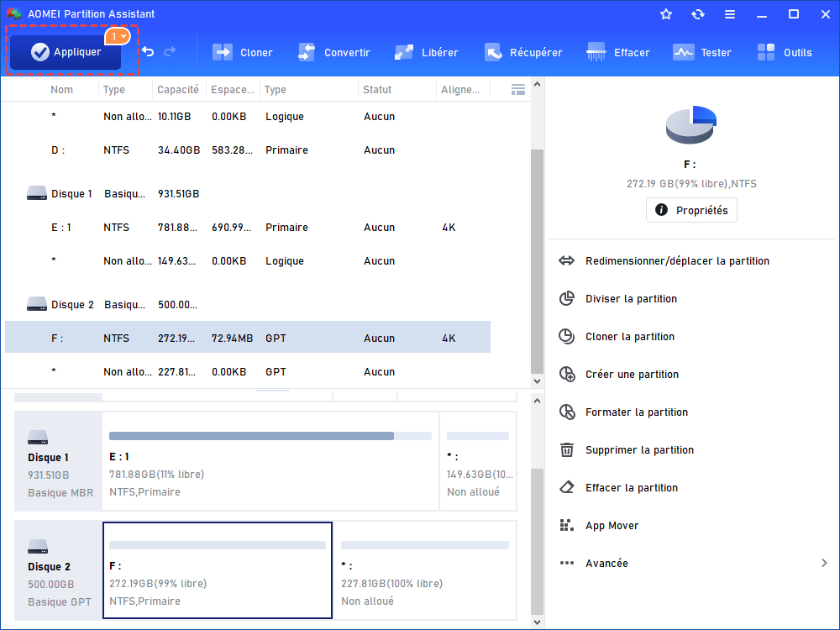The image size is (840, 630).
Task: Click the pie chart icon for F:
Action: click(x=690, y=125)
